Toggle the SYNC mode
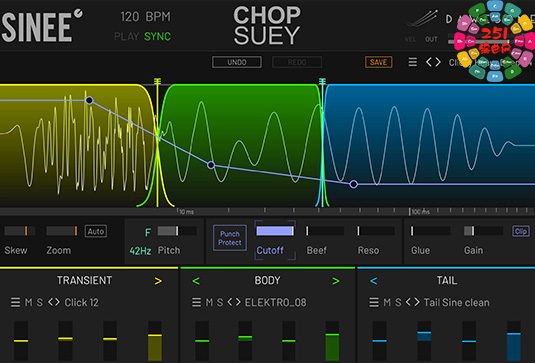 tap(157, 37)
